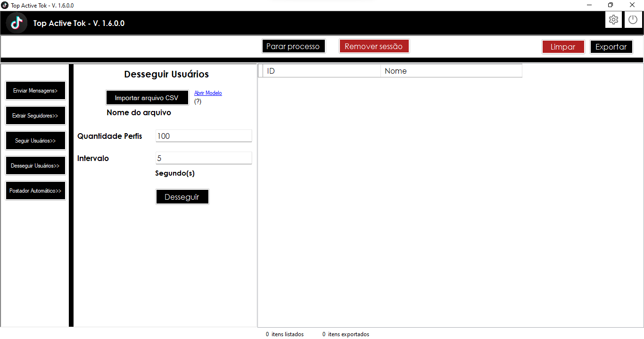Screen dimensions: 644x339
Task: Open Extrair Seguidores from the sidebar
Action: pos(35,115)
